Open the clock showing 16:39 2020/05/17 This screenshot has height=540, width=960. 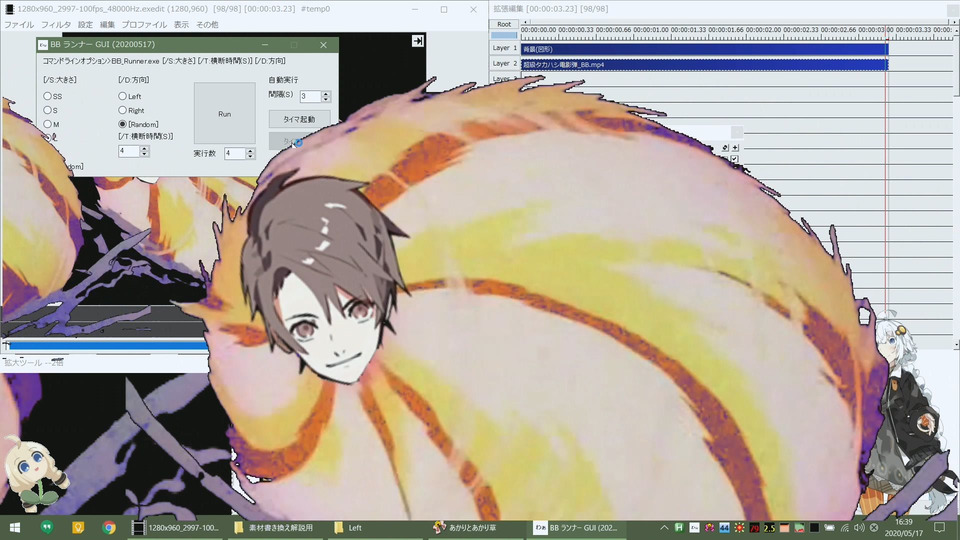[904, 528]
